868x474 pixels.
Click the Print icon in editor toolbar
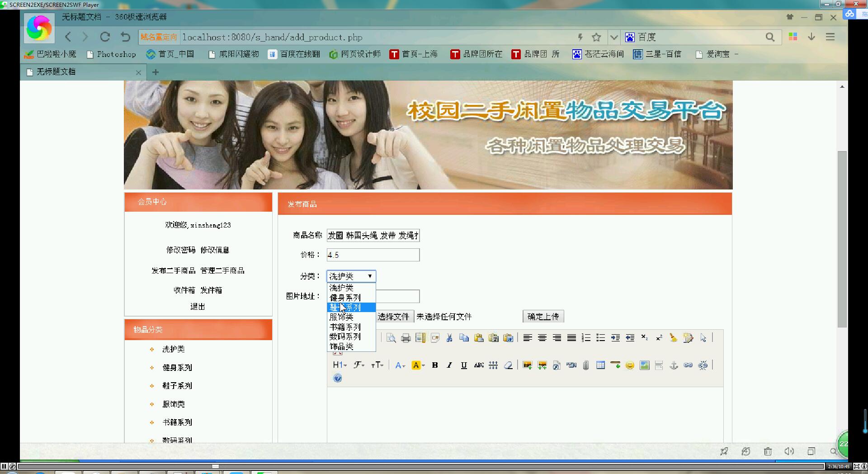406,338
